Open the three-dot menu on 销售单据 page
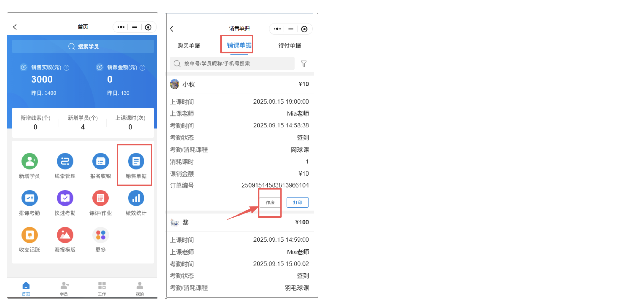The height and width of the screenshot is (306, 644). (x=277, y=29)
